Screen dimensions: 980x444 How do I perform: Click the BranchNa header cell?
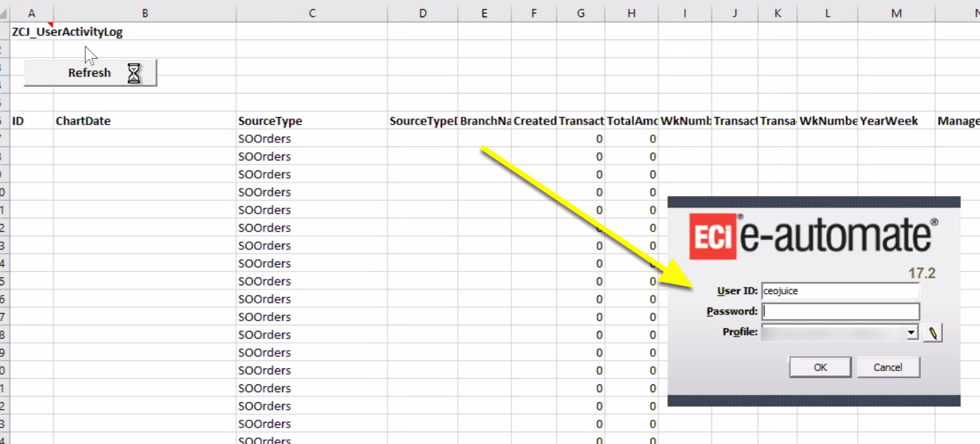pyautogui.click(x=484, y=121)
